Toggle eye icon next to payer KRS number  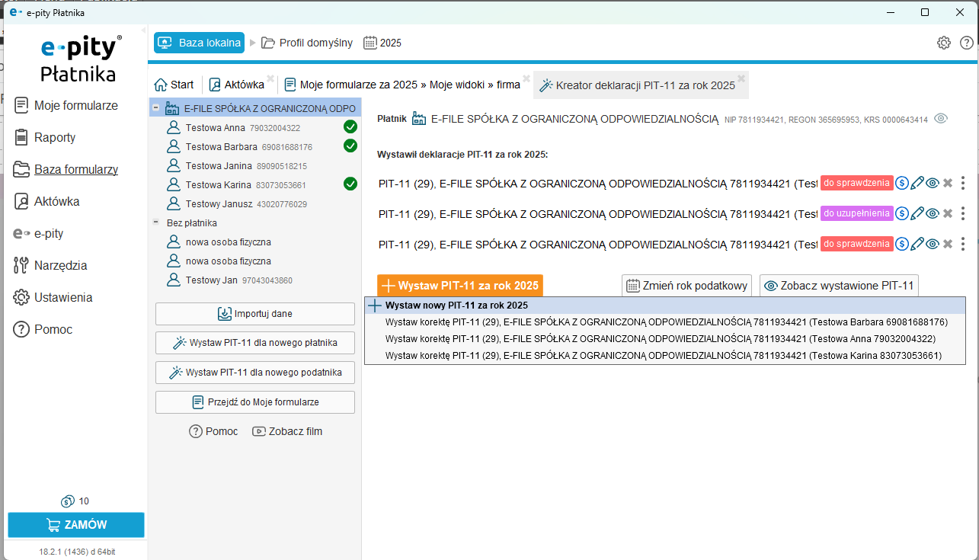[x=942, y=118]
